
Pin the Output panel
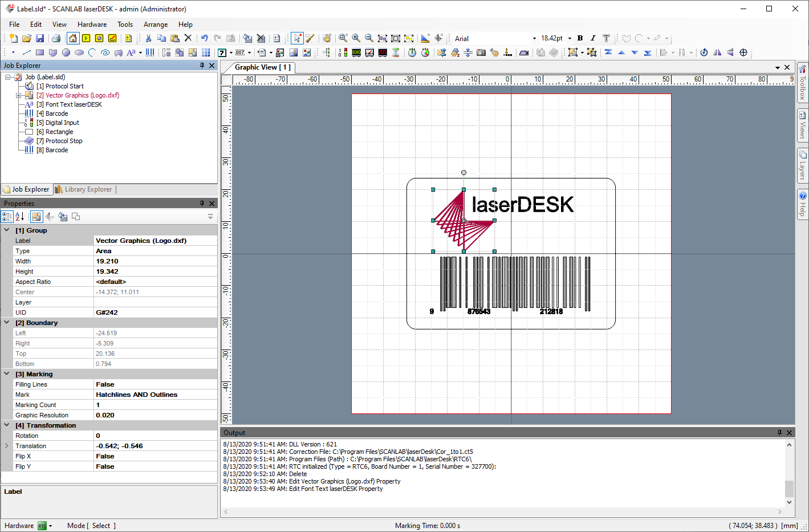pyautogui.click(x=779, y=433)
